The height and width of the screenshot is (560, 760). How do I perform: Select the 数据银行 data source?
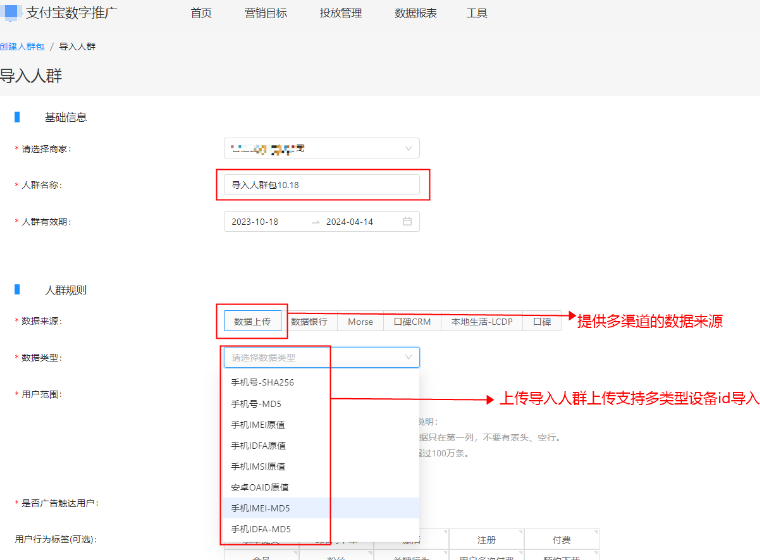309,321
